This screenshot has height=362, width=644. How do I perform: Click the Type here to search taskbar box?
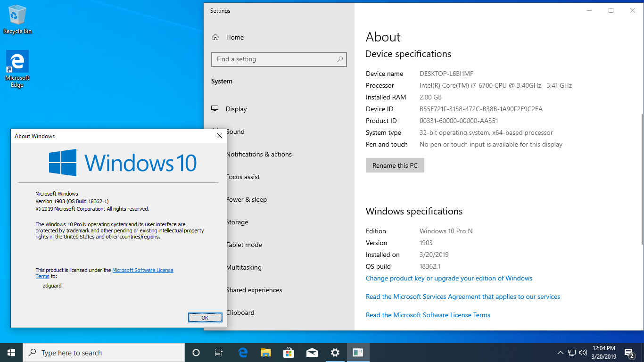104,353
